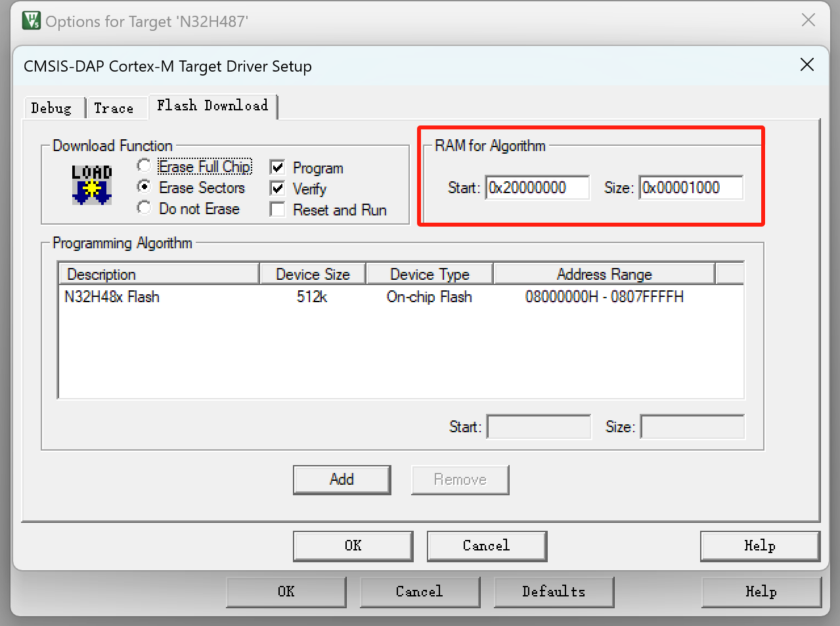Click the 08000000H - 0807FFFFH address range

(604, 297)
